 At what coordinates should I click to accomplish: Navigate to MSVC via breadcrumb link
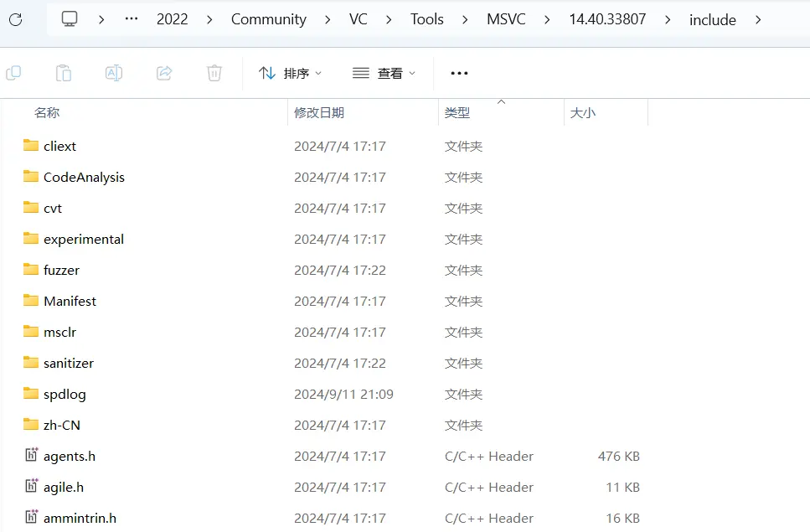coord(506,18)
